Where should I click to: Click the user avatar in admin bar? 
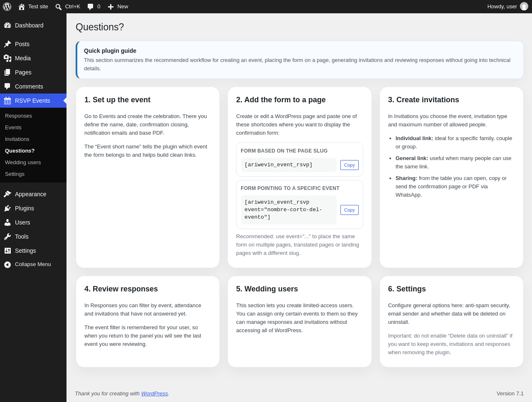[524, 7]
